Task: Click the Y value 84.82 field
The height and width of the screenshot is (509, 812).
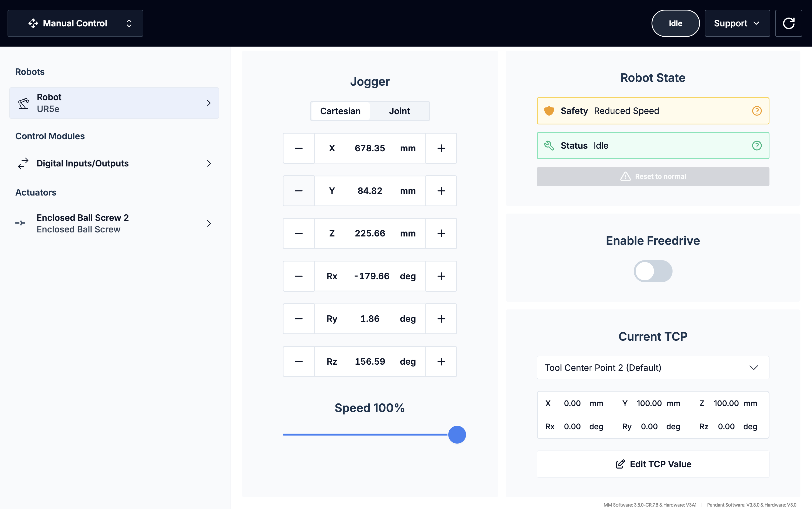Action: click(370, 191)
